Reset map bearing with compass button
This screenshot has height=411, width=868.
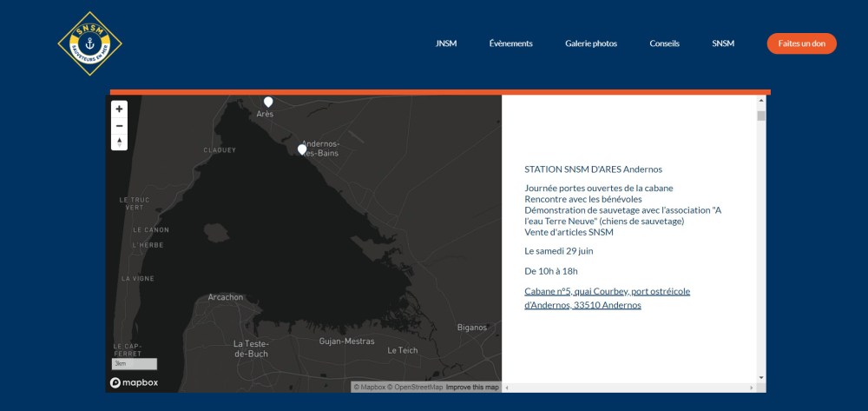pos(119,142)
